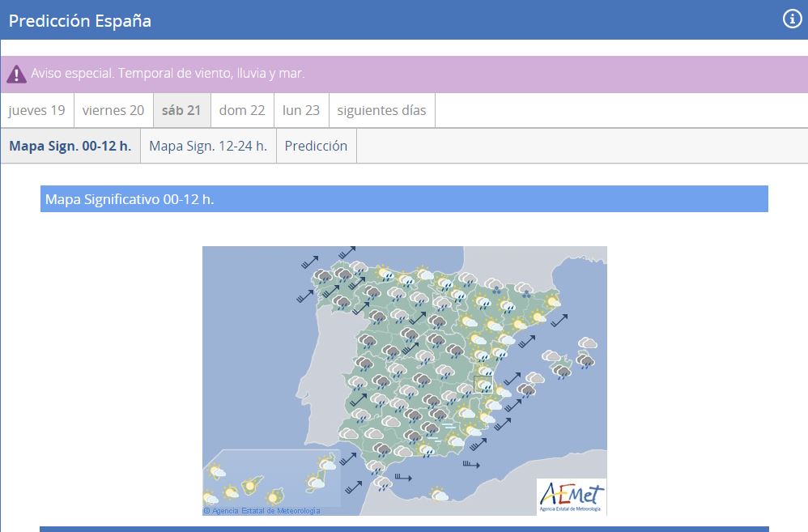Click the warning triangle icon in the banner
This screenshot has width=808, height=532.
16,74
